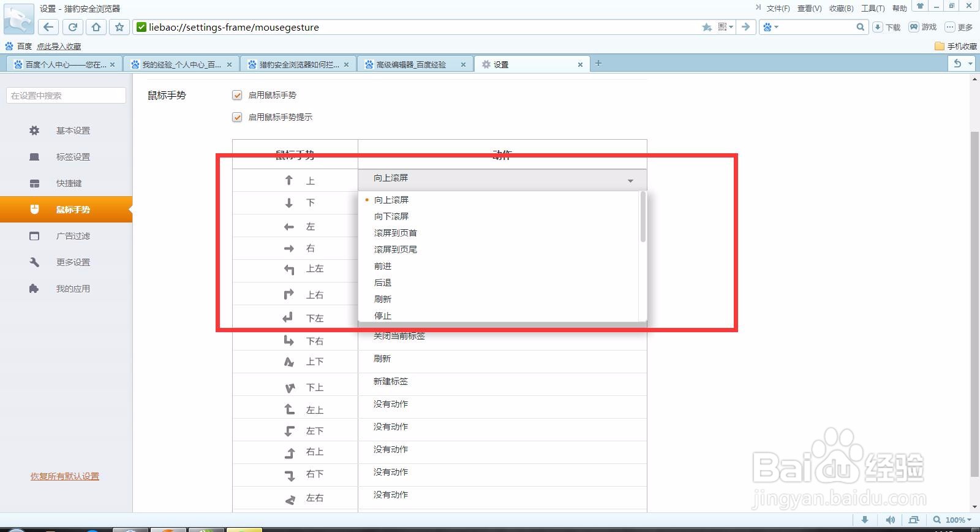Select 向下滚屏 from the dropdown list
980x532 pixels.
499,216
